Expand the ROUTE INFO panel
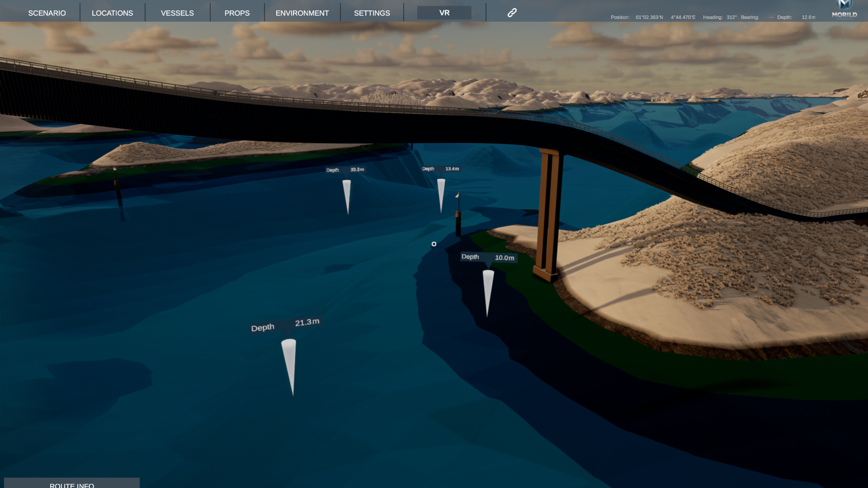Image resolution: width=868 pixels, height=488 pixels. click(x=72, y=483)
